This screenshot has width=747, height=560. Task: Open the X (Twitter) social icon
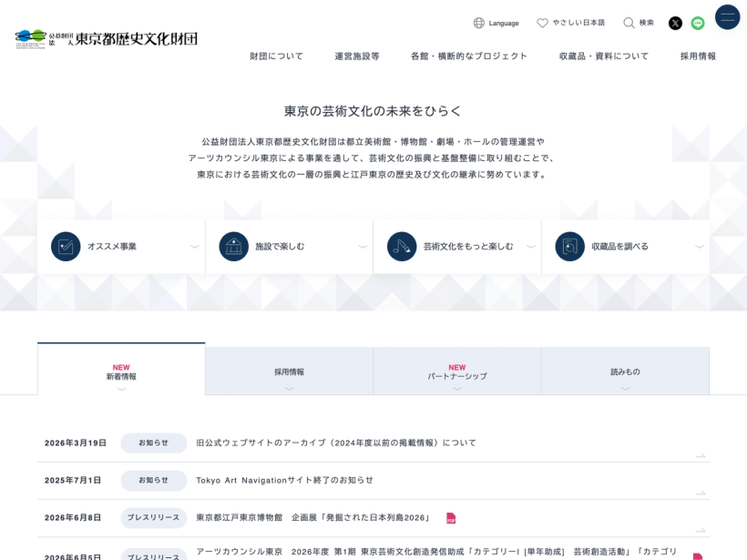coord(675,23)
